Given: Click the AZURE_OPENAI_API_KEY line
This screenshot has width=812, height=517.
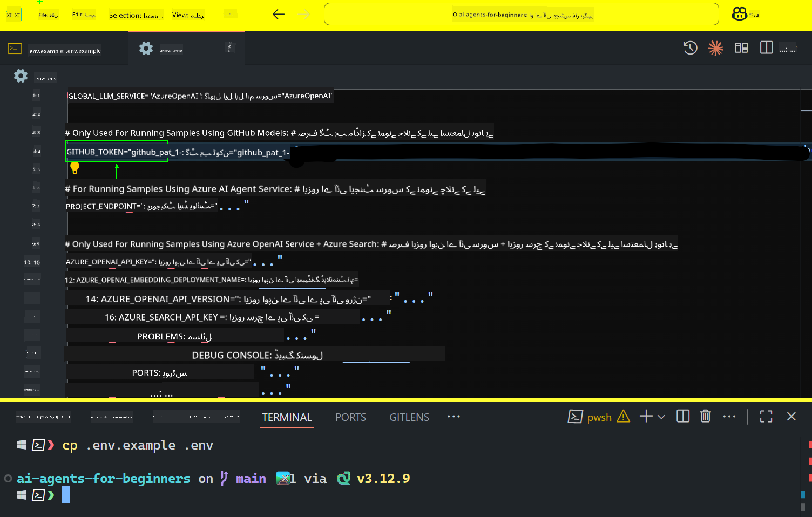Looking at the screenshot, I should tap(174, 262).
